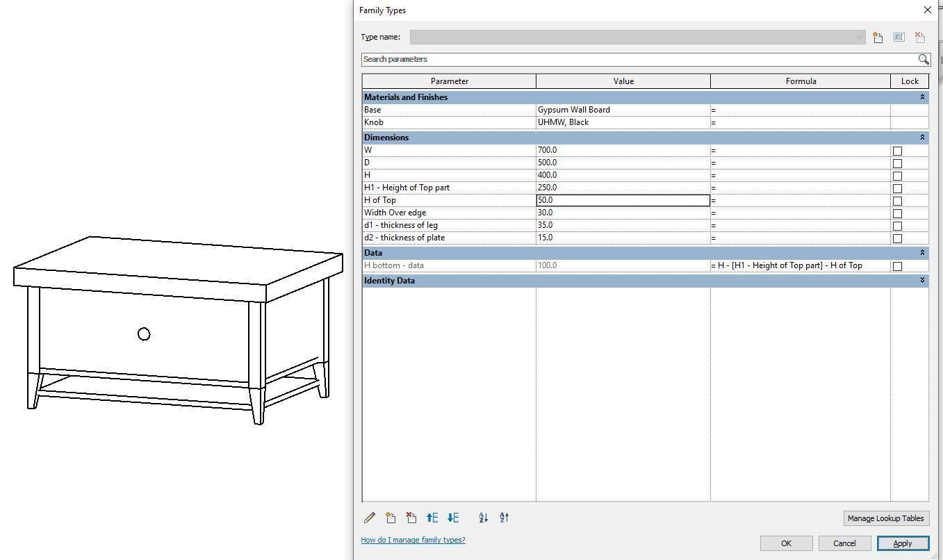
Task: Rename the current family type
Action: pos(898,38)
